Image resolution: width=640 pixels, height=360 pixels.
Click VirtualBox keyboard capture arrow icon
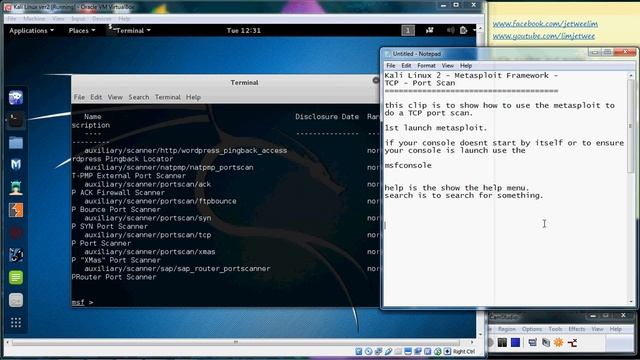point(447,351)
